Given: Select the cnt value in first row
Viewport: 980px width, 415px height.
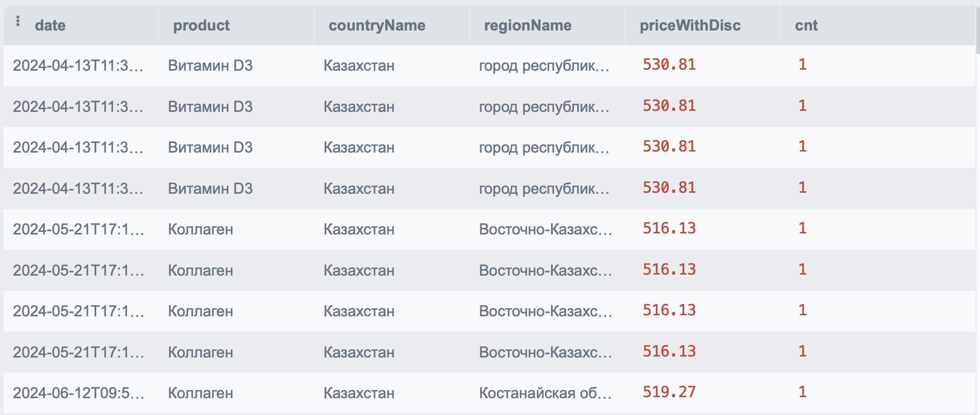Looking at the screenshot, I should (x=803, y=65).
